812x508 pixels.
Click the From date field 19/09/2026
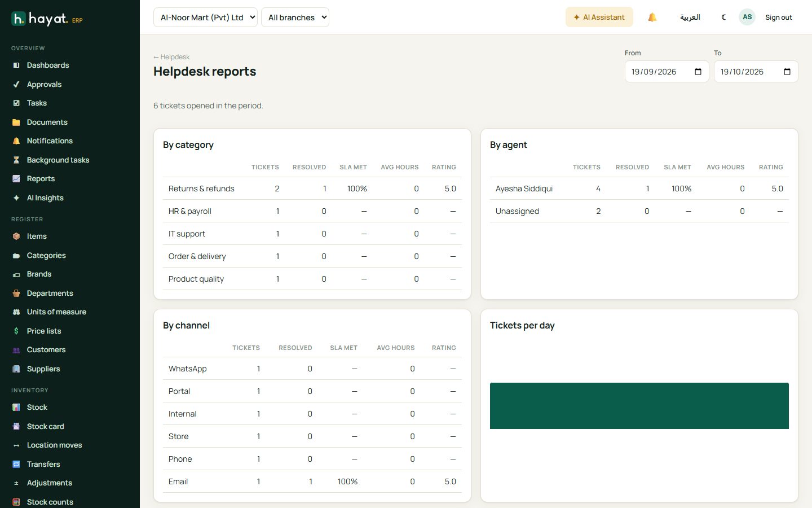coord(667,72)
